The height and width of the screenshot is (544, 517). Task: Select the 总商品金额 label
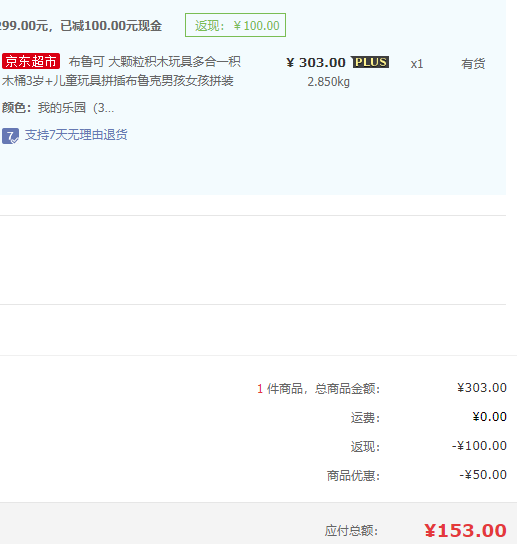(x=347, y=389)
